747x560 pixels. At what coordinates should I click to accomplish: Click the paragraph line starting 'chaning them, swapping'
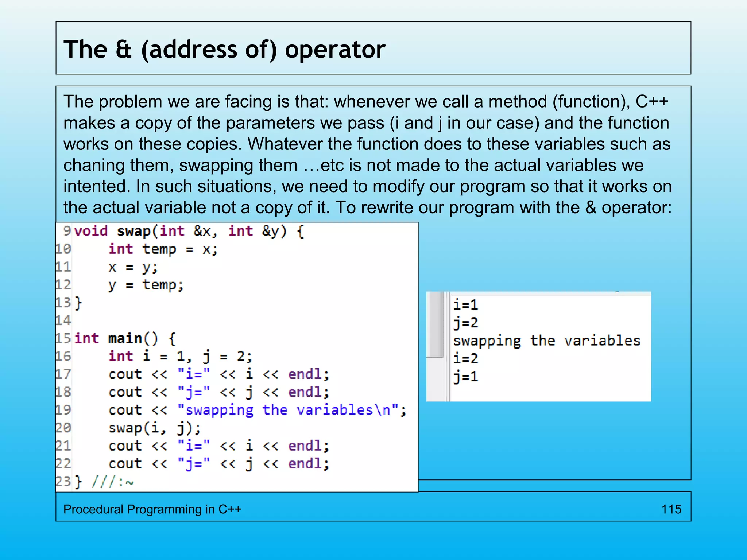(x=353, y=165)
